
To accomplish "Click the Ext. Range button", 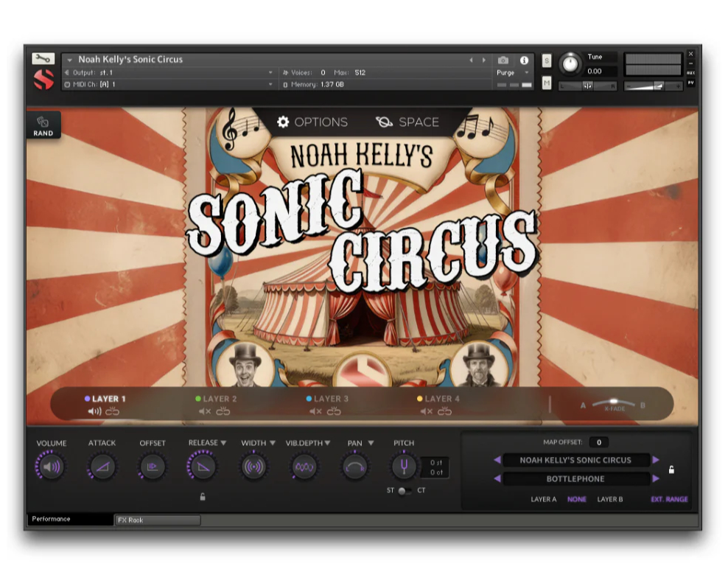I will pos(669,500).
